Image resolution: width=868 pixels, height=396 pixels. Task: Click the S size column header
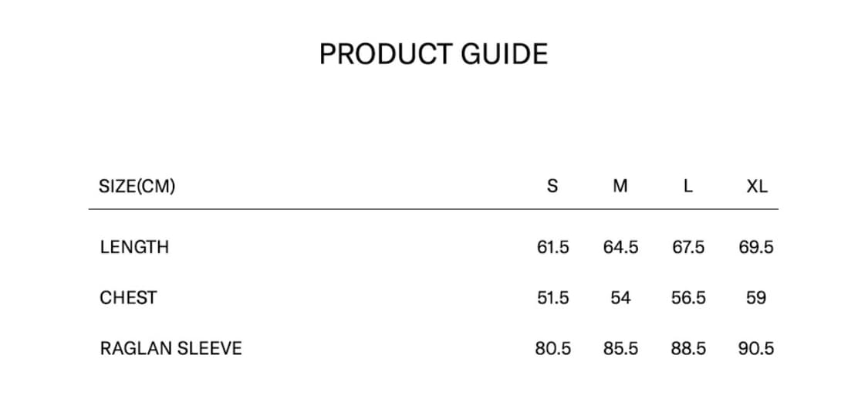(552, 186)
